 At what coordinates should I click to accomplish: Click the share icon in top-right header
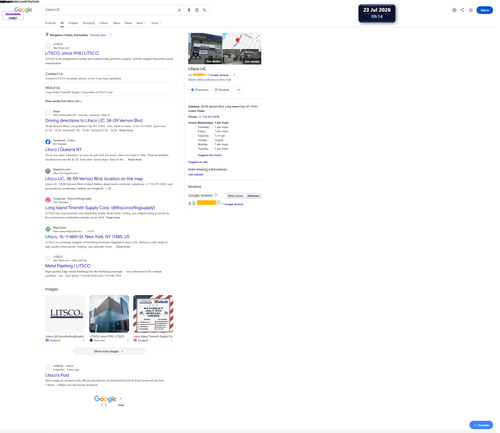pos(462,10)
